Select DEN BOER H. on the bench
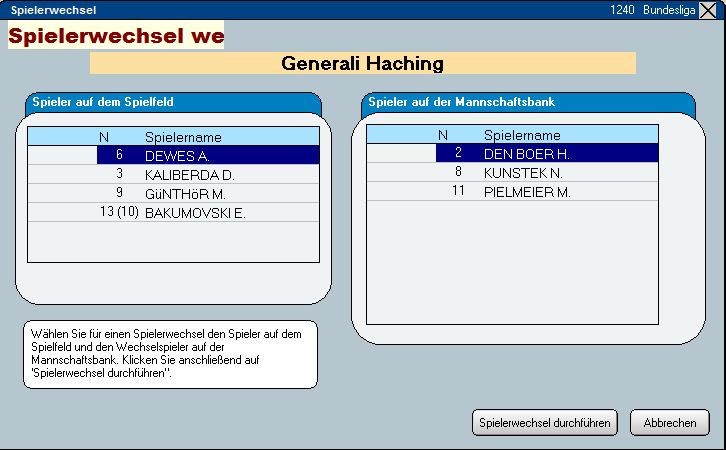This screenshot has height=450, width=726. [526, 153]
